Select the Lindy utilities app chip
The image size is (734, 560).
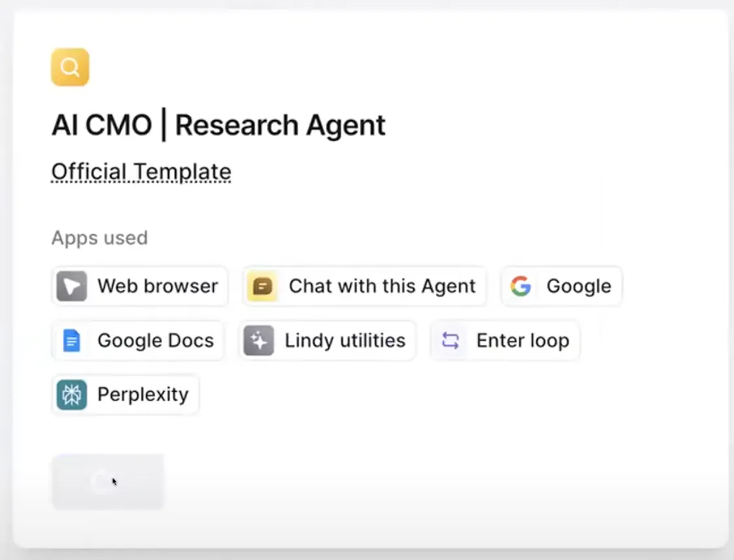(327, 341)
